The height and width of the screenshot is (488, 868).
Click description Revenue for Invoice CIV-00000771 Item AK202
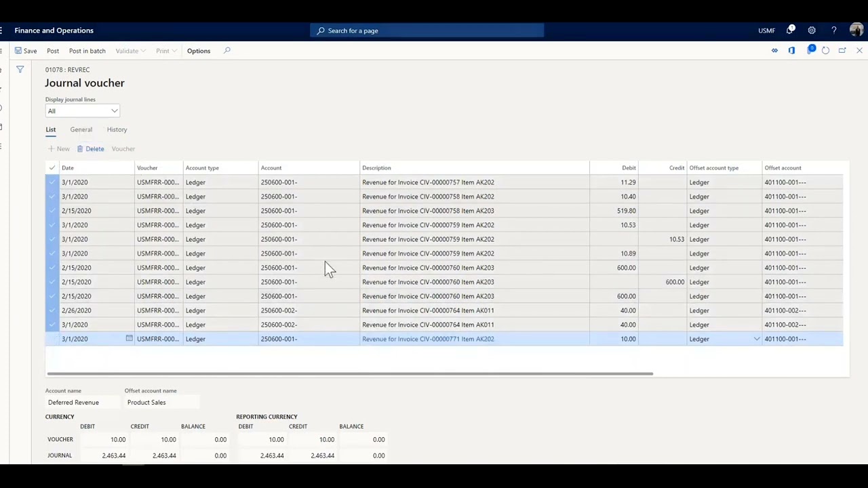pos(428,339)
